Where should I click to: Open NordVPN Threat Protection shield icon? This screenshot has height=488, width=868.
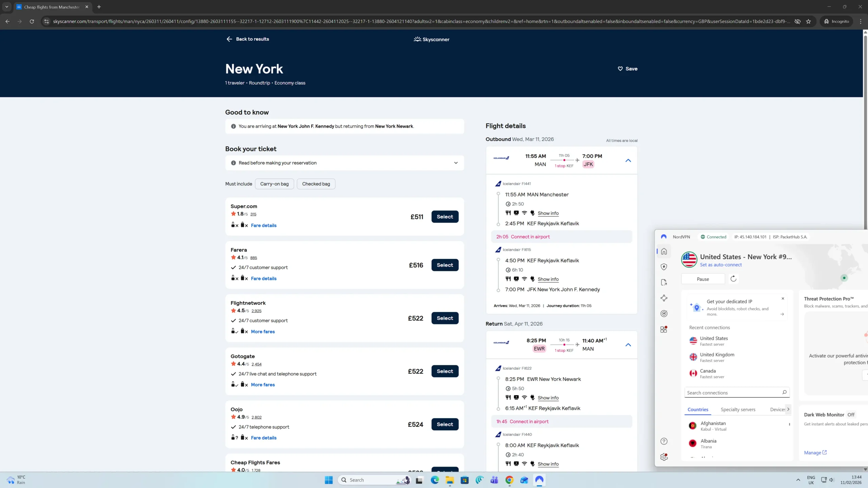[664, 267]
